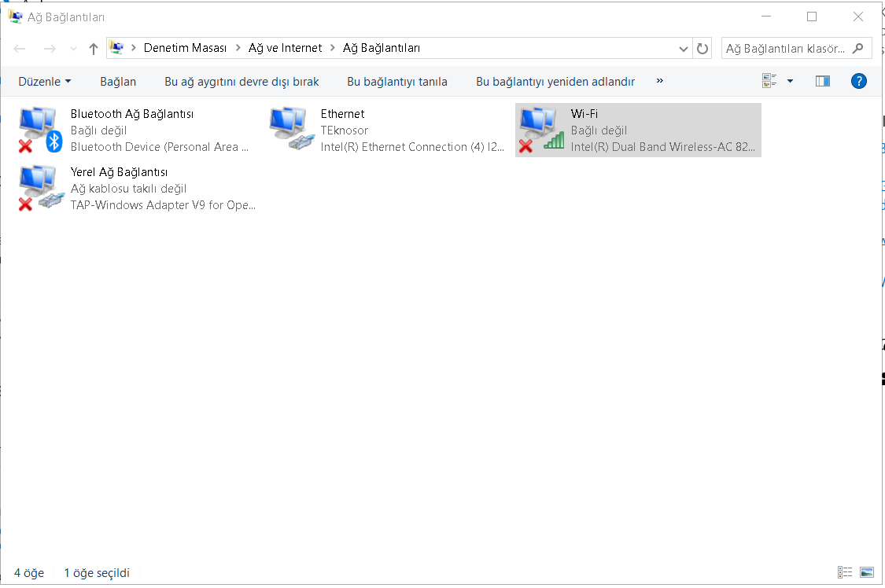
Task: Click Bağlan in the toolbar
Action: [118, 82]
